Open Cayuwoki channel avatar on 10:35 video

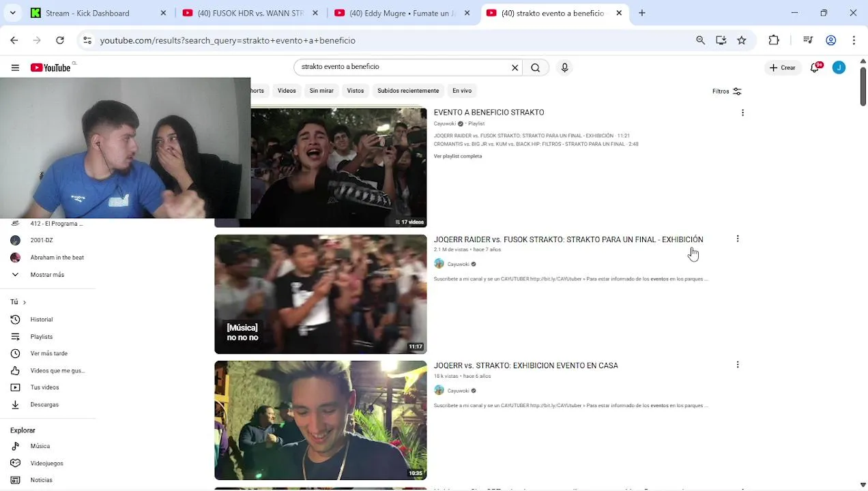[439, 391]
